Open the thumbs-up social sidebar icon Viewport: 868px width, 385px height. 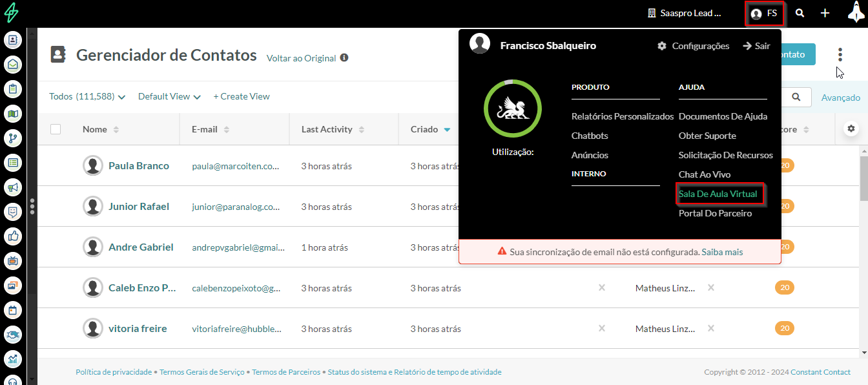pos(13,236)
